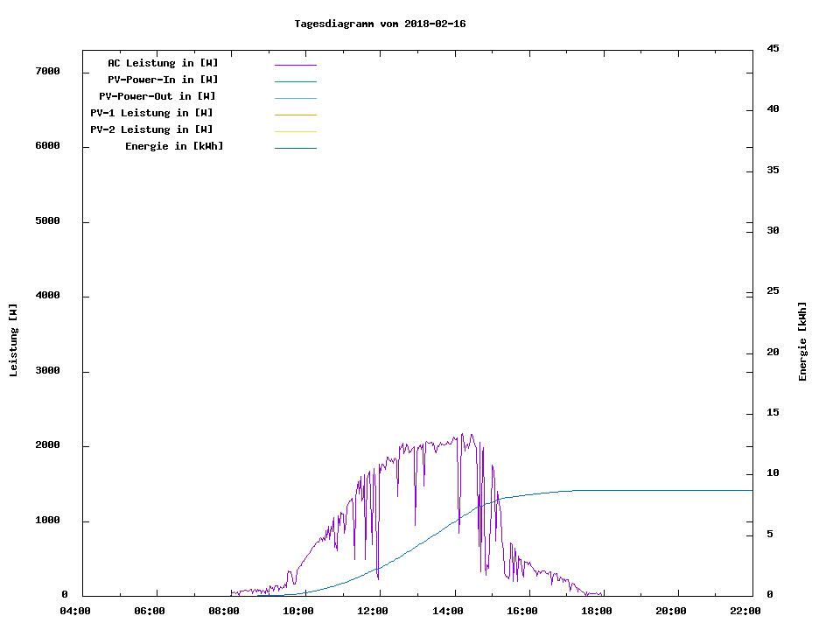The image size is (840, 630).
Task: Click the gray PV-1 Leistung legend line
Action: click(x=295, y=115)
